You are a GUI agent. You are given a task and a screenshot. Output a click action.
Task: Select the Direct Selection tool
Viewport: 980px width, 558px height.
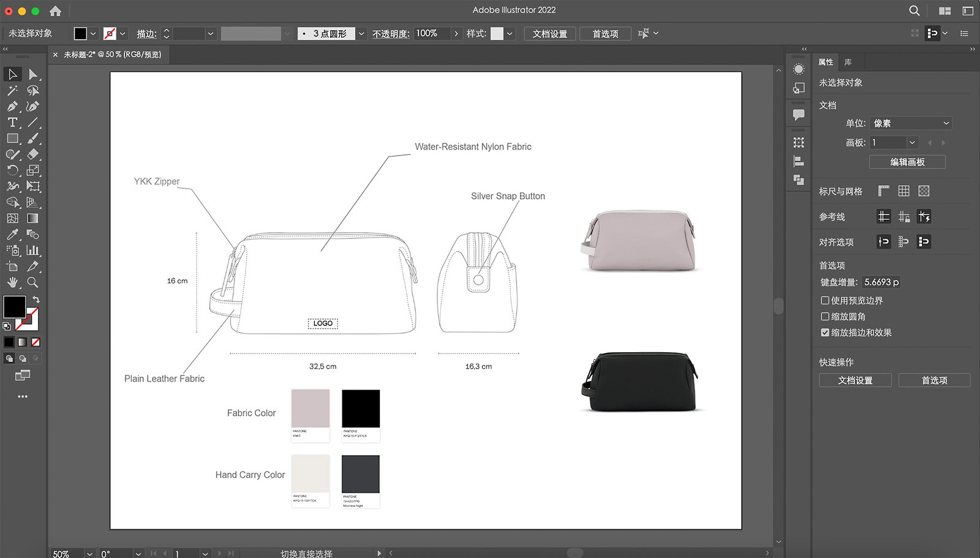coord(33,75)
